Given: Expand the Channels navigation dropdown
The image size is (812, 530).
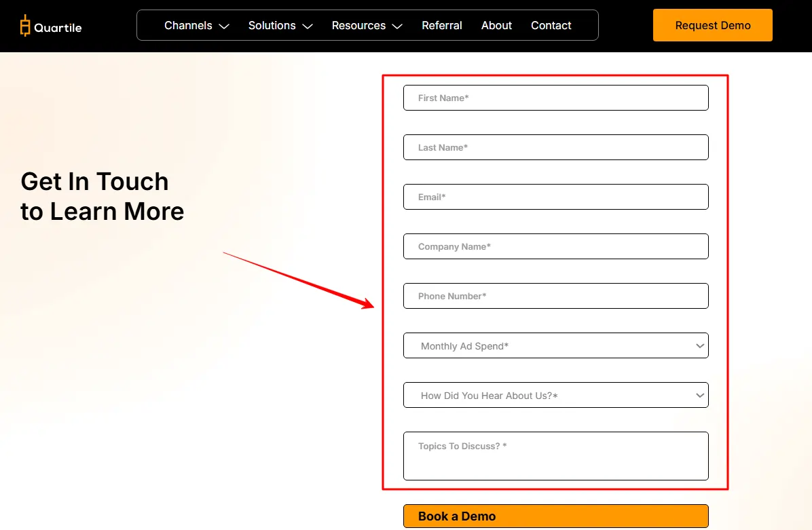Looking at the screenshot, I should pyautogui.click(x=188, y=25).
